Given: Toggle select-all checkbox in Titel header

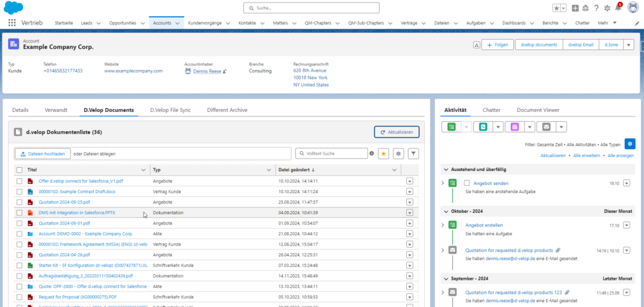Looking at the screenshot, I should point(19,170).
